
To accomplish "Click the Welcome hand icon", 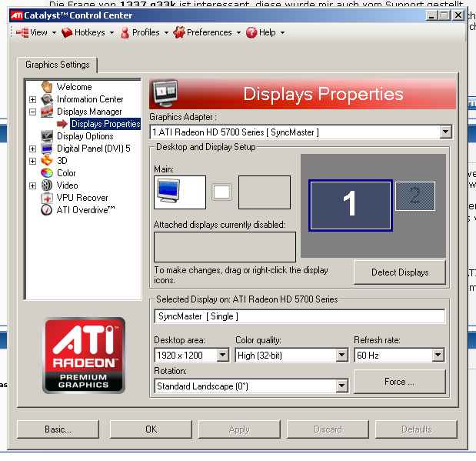I will pos(47,87).
